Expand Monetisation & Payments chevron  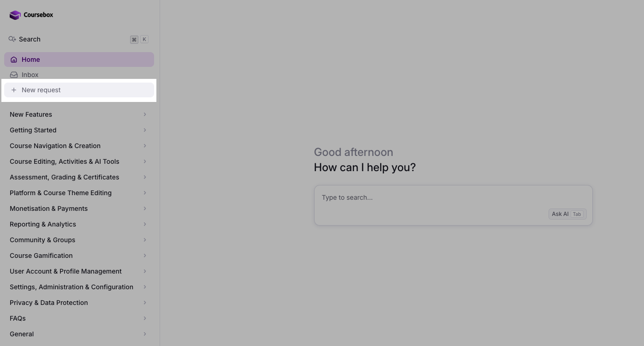[x=145, y=209]
